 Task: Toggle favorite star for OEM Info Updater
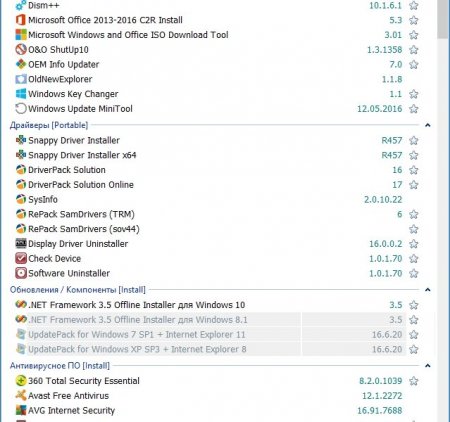click(414, 64)
